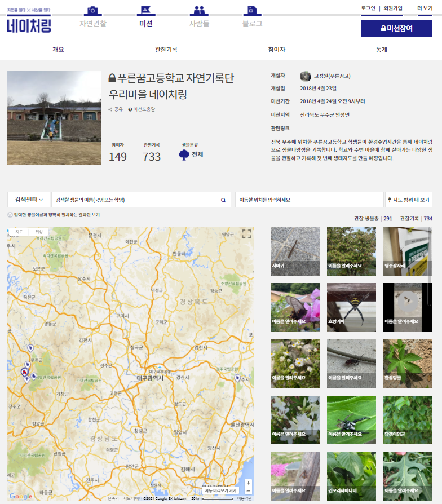Click observed species count 291
442x504 pixels.
tap(388, 219)
